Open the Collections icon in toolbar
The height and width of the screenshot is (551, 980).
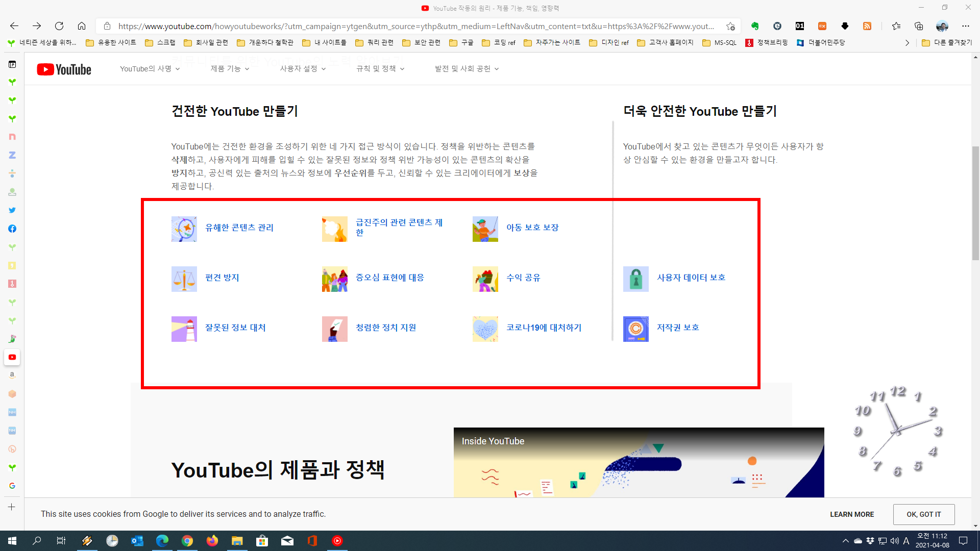pyautogui.click(x=919, y=26)
